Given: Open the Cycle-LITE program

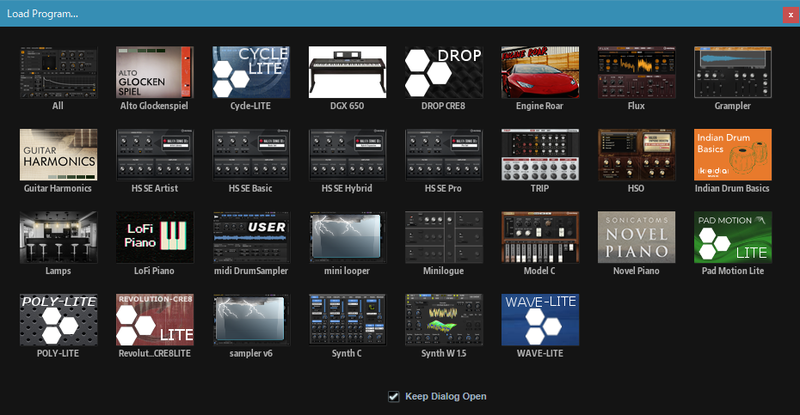Looking at the screenshot, I should pos(251,72).
